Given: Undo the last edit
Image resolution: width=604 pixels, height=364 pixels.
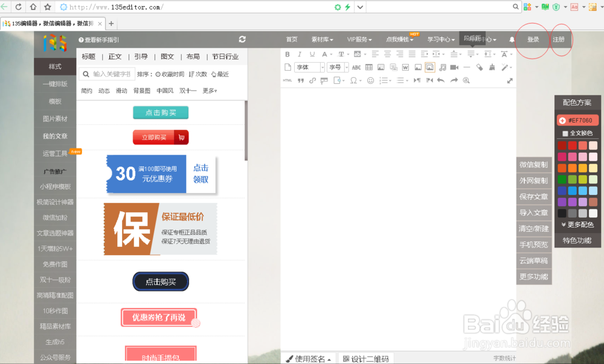Looking at the screenshot, I should (441, 80).
